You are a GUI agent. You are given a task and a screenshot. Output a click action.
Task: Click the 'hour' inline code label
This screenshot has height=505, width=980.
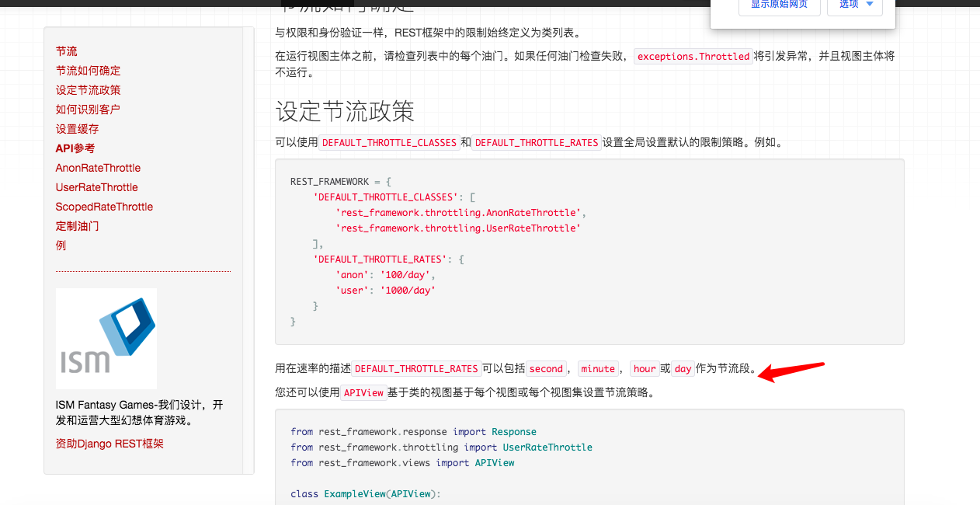click(x=645, y=369)
